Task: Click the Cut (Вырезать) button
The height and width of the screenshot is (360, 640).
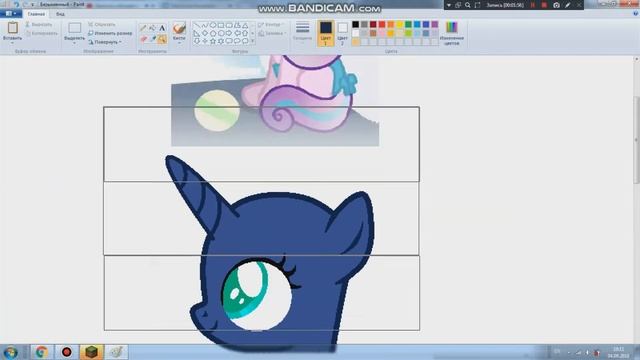Action: pos(39,24)
